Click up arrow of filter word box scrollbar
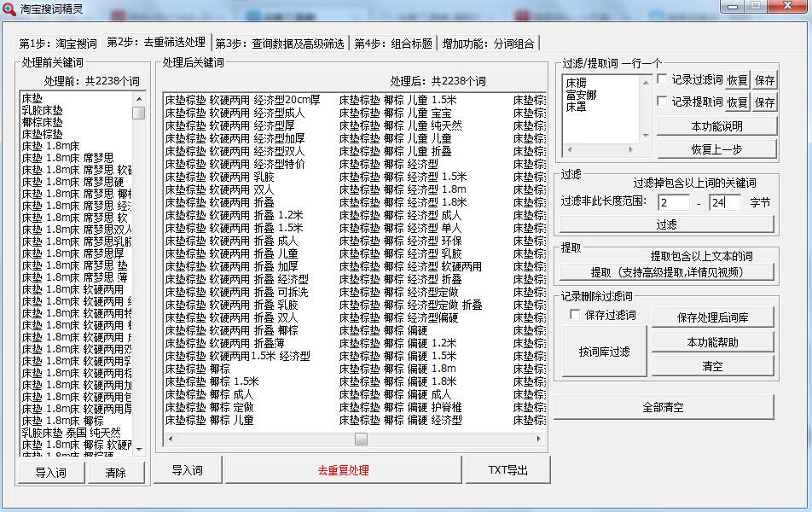The image size is (812, 512). tap(646, 83)
